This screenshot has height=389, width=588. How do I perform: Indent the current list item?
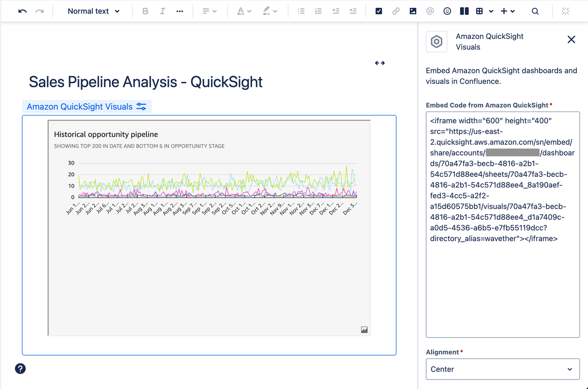[x=353, y=11]
